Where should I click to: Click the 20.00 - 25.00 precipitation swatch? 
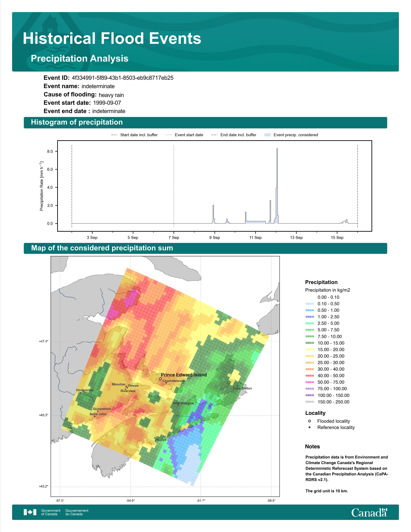tap(310, 356)
